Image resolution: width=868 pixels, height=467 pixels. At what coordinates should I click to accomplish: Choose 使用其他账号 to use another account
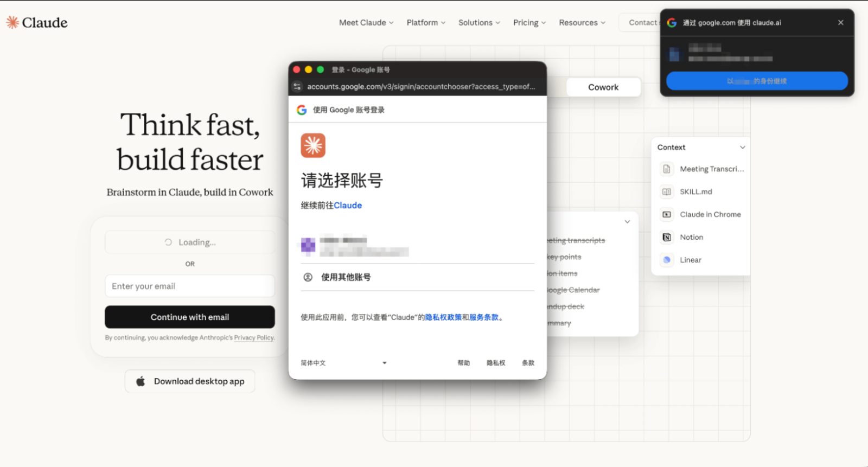pyautogui.click(x=418, y=277)
